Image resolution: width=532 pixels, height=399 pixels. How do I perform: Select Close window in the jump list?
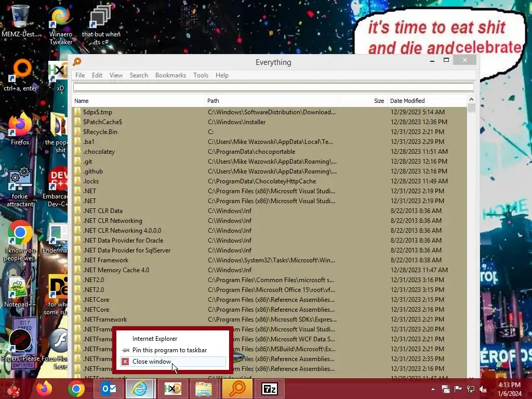(172, 362)
